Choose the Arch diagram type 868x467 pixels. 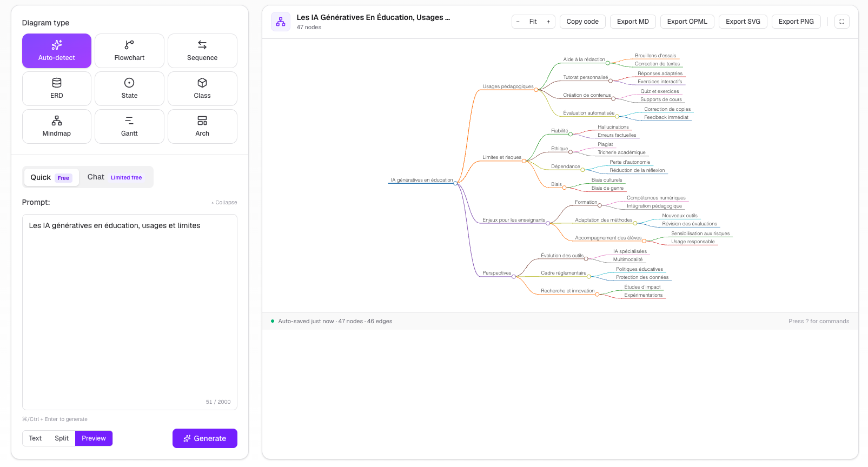[202, 126]
